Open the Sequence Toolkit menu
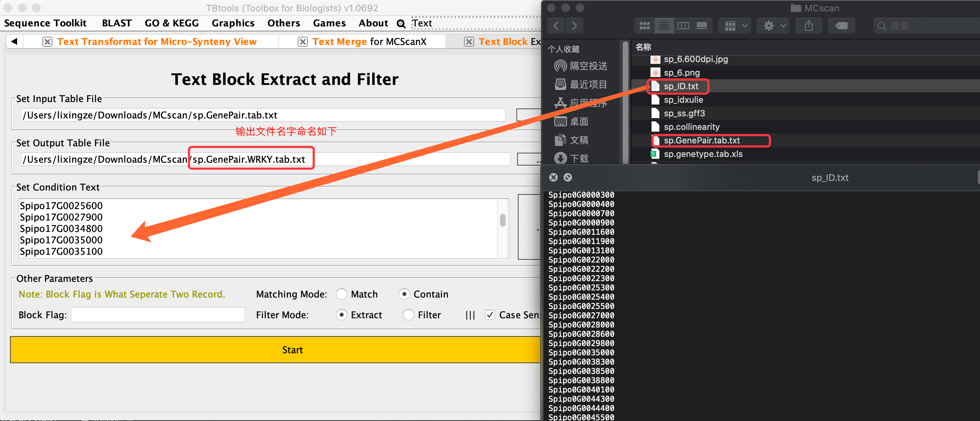The image size is (980, 421). click(x=45, y=23)
